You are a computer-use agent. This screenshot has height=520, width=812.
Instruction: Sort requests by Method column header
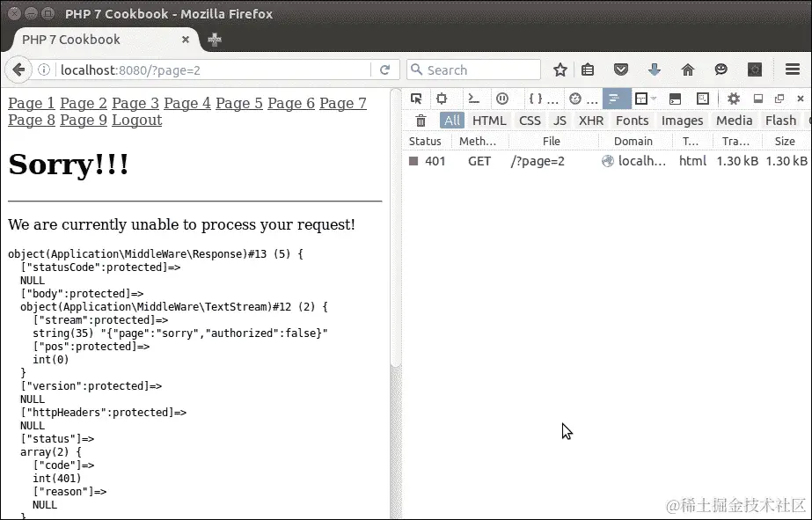[x=480, y=142]
